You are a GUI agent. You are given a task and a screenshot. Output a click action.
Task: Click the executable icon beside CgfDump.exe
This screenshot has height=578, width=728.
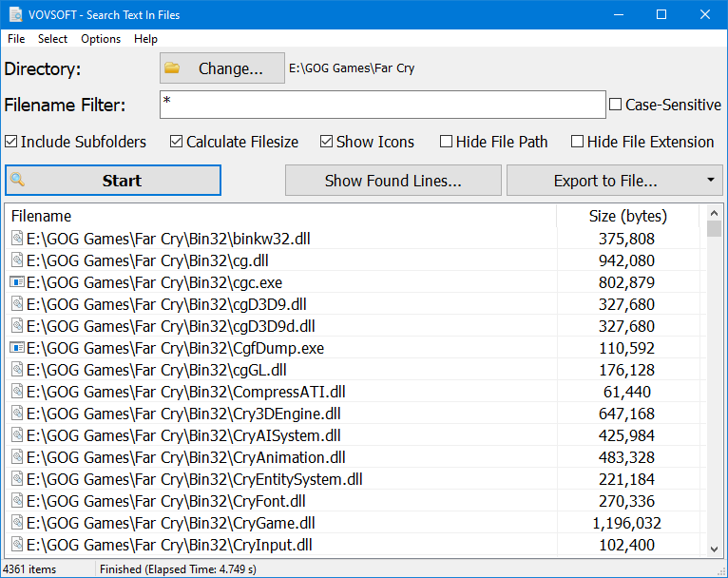tap(17, 347)
